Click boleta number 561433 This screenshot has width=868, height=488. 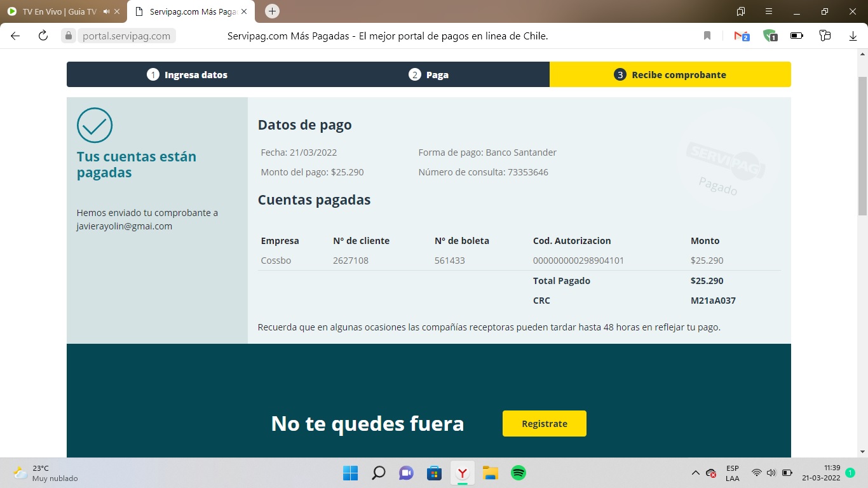[x=450, y=261]
